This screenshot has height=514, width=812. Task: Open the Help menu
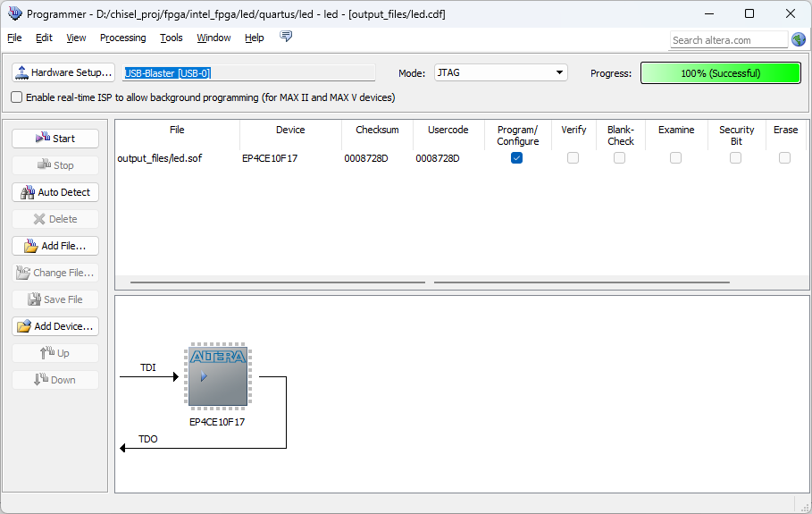(255, 38)
